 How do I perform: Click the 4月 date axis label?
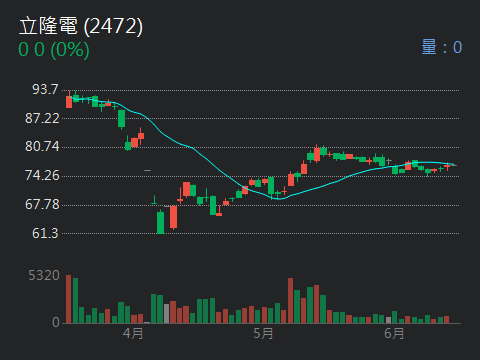point(133,333)
